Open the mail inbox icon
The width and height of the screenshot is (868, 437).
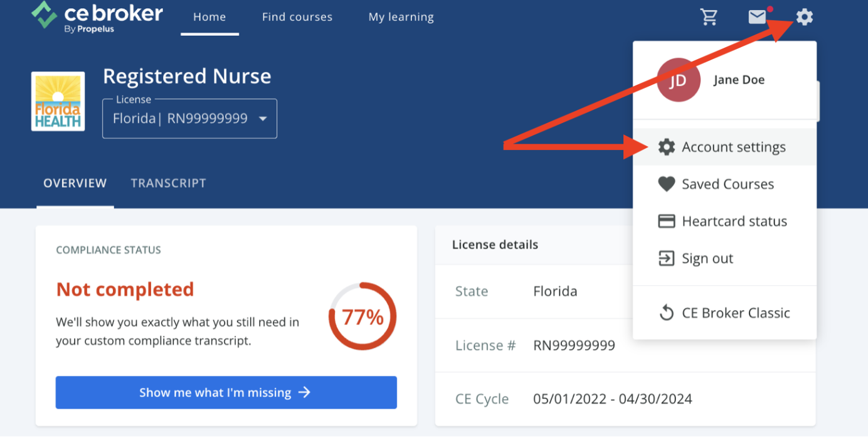coord(758,17)
